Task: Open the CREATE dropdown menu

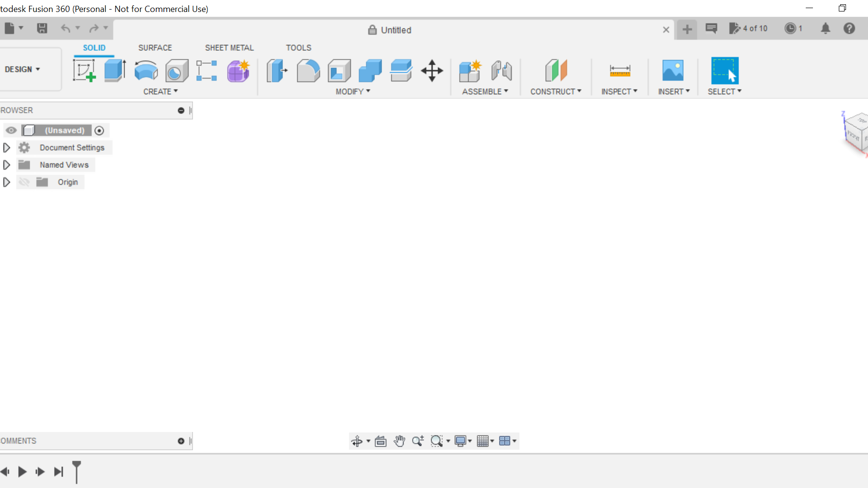Action: click(x=160, y=91)
